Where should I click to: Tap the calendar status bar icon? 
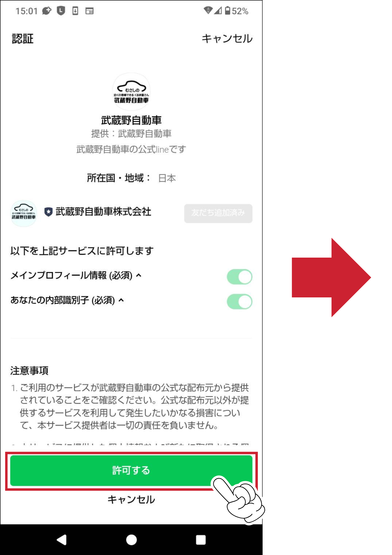(x=89, y=11)
